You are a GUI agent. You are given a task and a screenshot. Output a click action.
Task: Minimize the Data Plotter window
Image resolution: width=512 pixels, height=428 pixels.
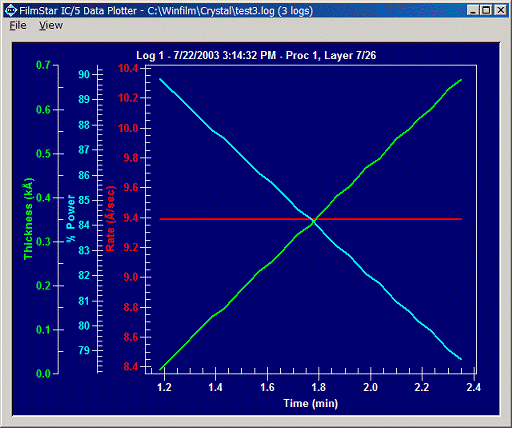pyautogui.click(x=473, y=10)
